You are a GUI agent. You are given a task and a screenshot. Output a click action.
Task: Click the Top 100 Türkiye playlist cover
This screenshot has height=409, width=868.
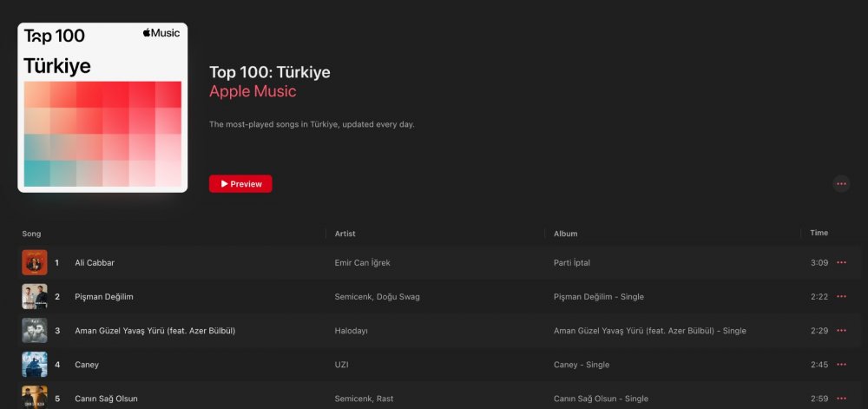click(102, 107)
